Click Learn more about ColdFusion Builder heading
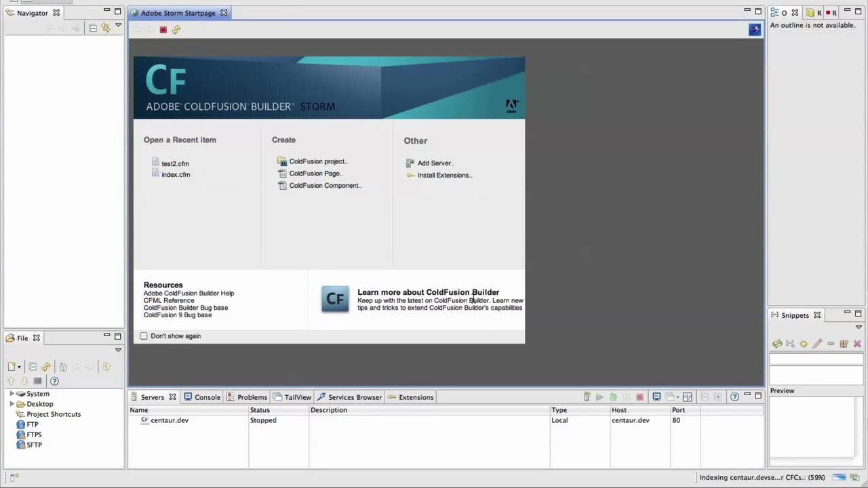Screen dimensions: 868x488 (x=428, y=292)
